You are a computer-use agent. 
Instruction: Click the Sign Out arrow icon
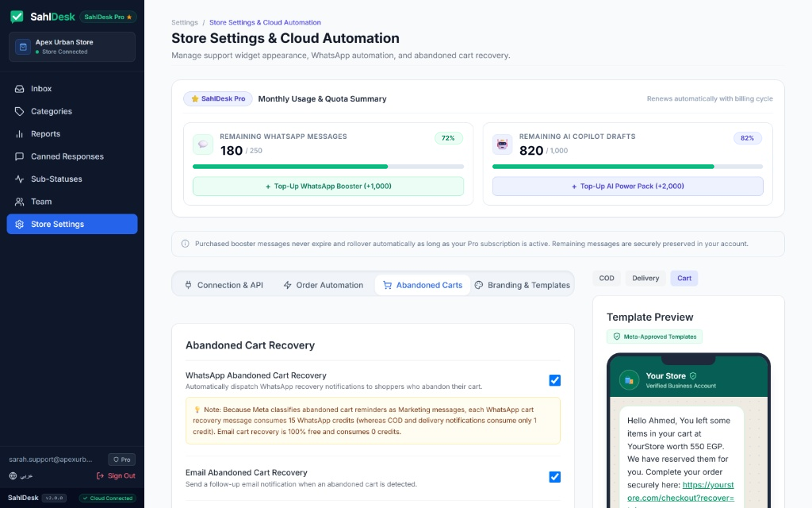(x=100, y=475)
